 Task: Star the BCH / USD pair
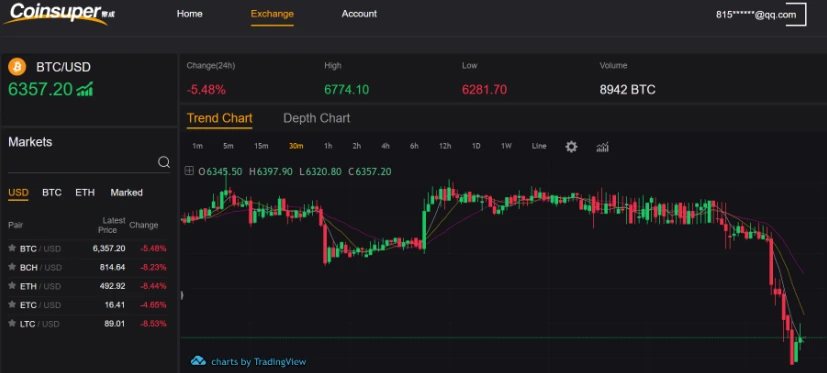[12, 267]
